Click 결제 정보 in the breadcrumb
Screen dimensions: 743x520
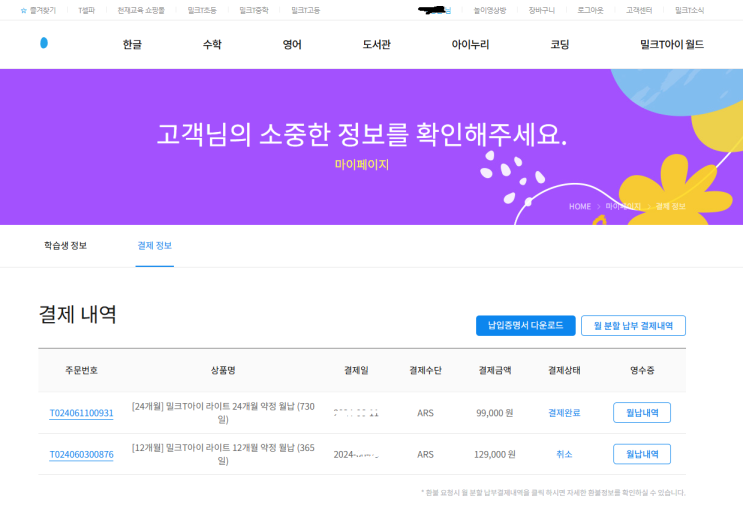671,207
